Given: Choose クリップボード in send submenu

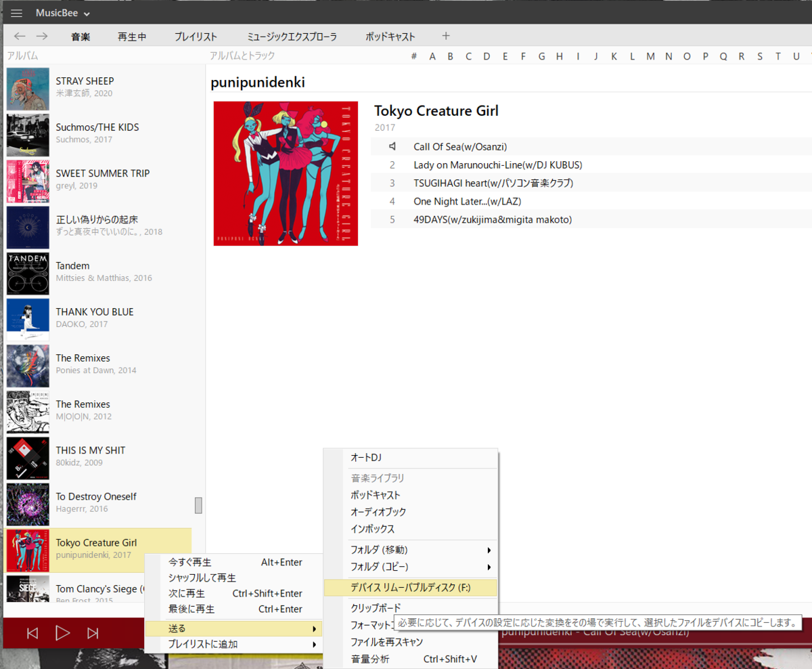Looking at the screenshot, I should click(x=376, y=607).
